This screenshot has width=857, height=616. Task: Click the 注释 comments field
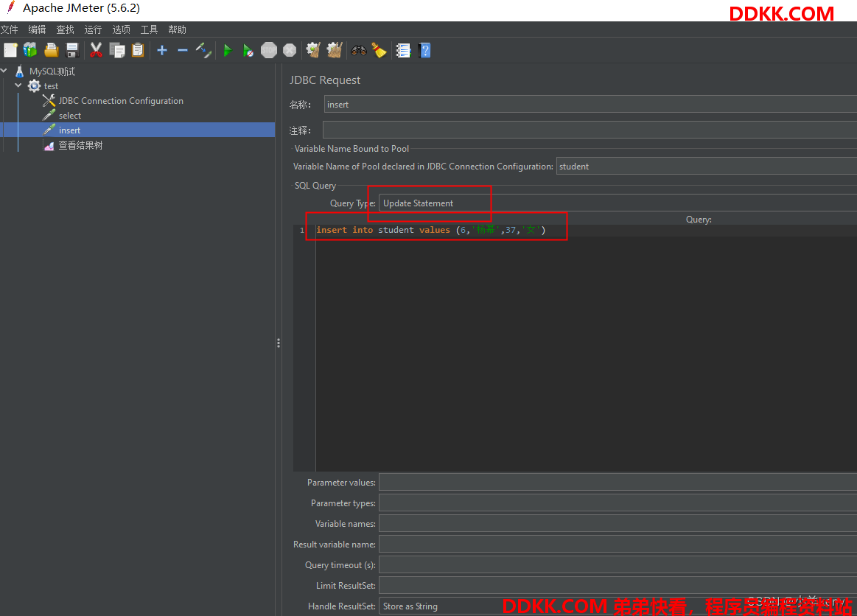click(x=590, y=130)
